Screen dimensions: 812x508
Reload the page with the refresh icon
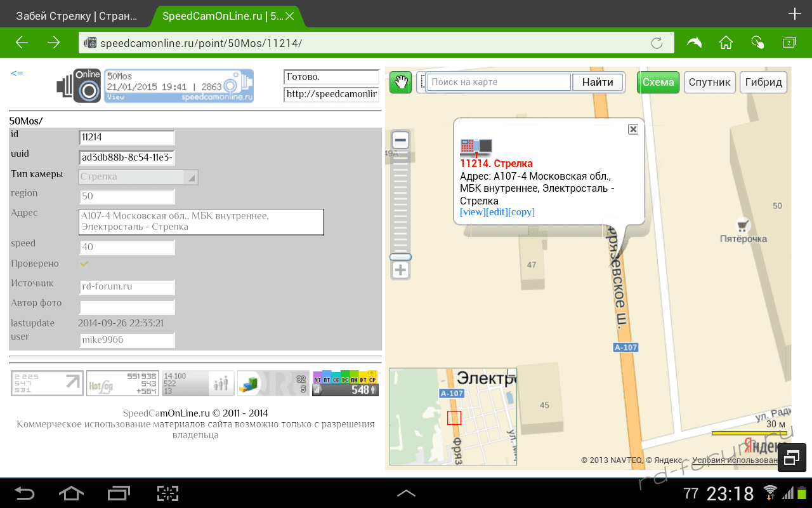[657, 43]
